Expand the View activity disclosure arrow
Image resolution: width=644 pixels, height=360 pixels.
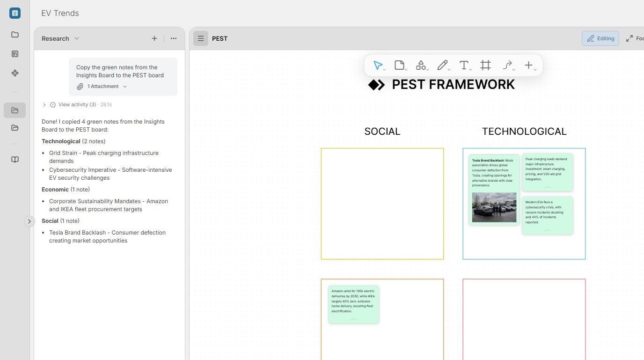[x=44, y=105]
